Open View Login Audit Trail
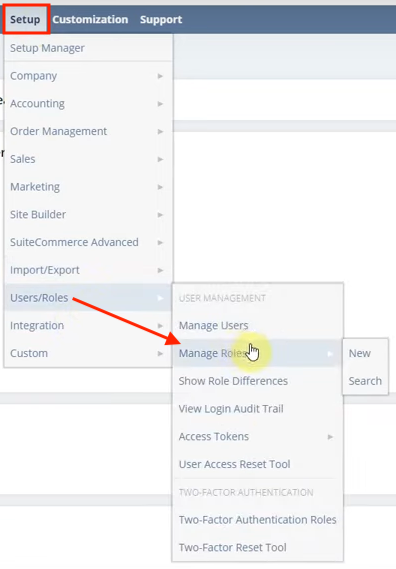 [x=257, y=409]
